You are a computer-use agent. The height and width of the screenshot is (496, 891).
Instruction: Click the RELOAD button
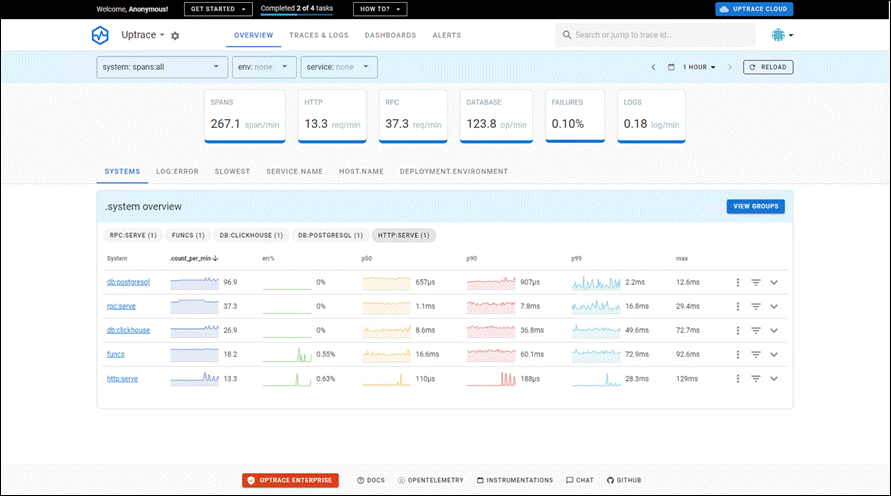point(768,67)
